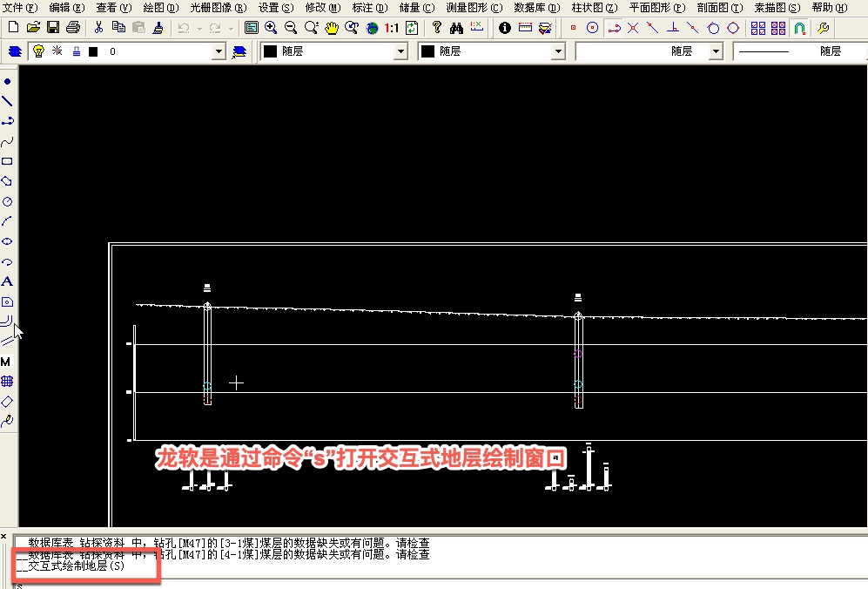
Task: Activate the pan hand tool
Action: [x=332, y=28]
